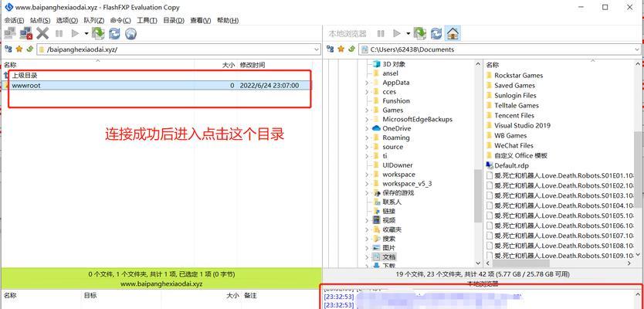Screen dimensions: 644x309
Task: Select the UIDowner folder in tree
Action: (x=397, y=165)
